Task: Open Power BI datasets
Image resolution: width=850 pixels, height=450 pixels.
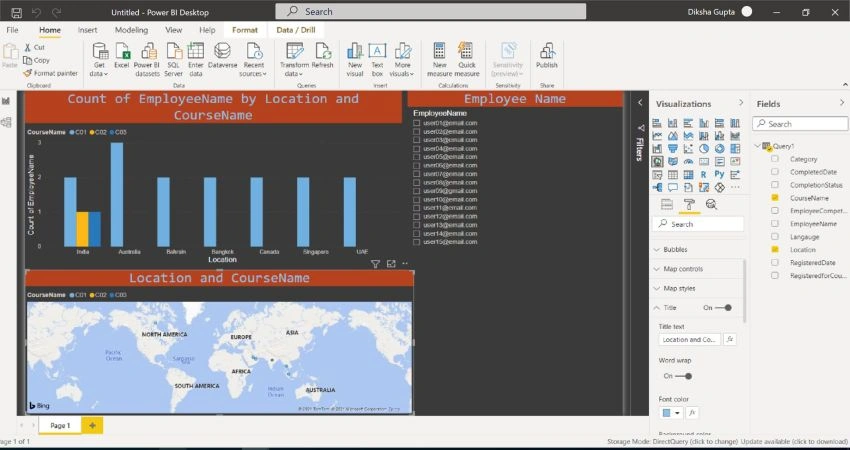Action: 147,60
